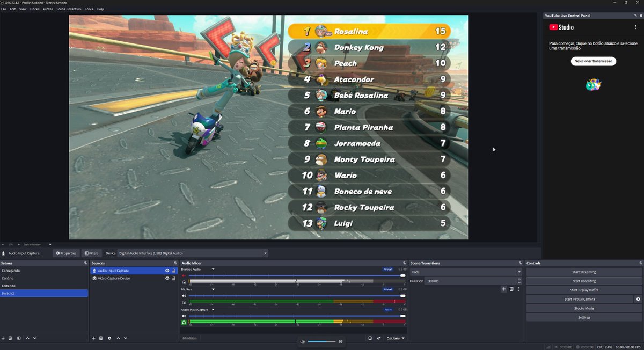This screenshot has height=350, width=644.
Task: Click Start Replay Buffer button
Action: pos(584,290)
